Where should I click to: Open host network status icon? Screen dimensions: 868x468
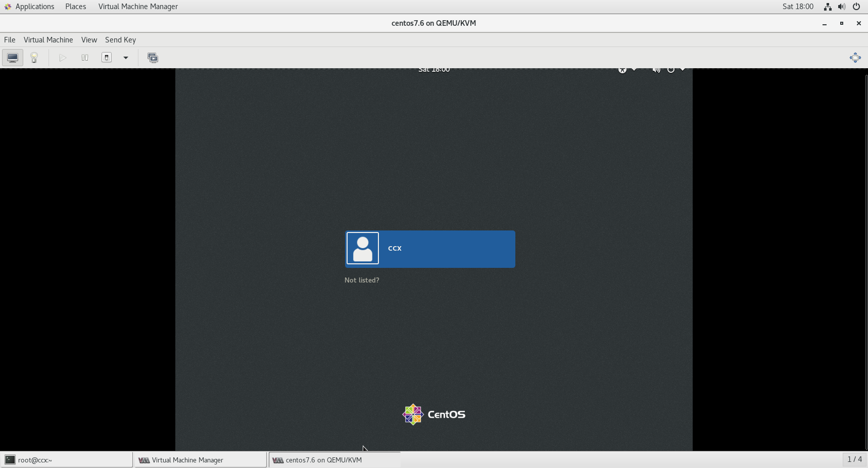click(828, 7)
